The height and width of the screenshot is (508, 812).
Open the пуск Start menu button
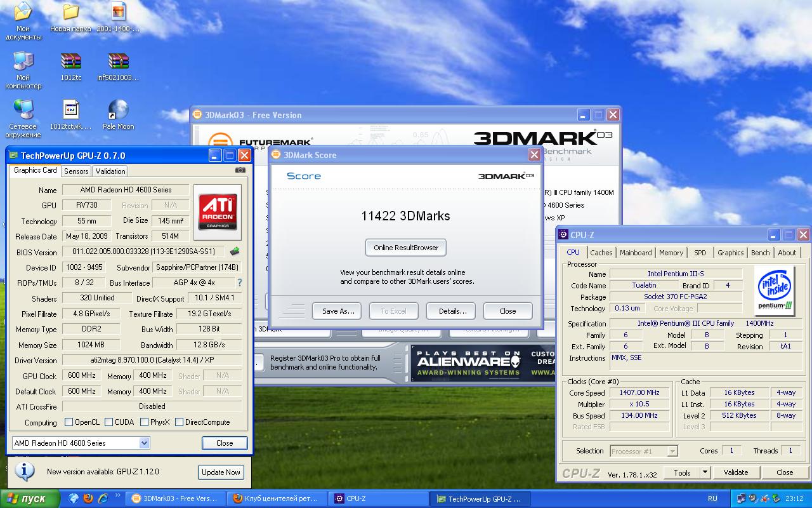tap(30, 498)
